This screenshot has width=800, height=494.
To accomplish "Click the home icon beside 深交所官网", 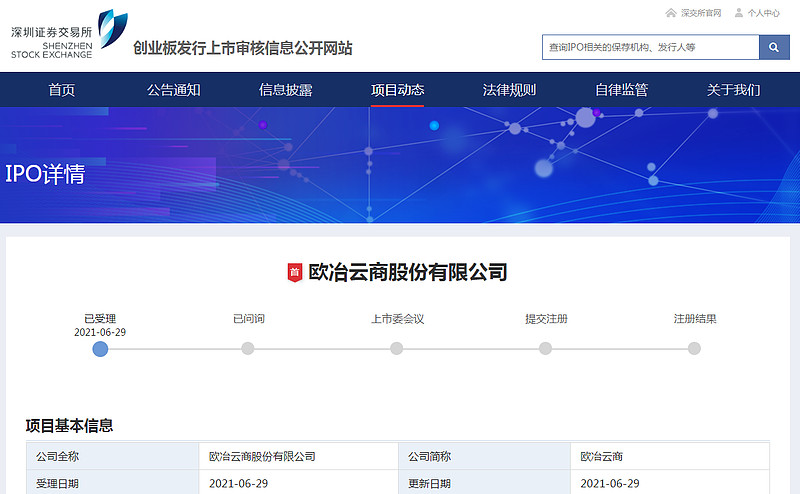I will tap(671, 13).
